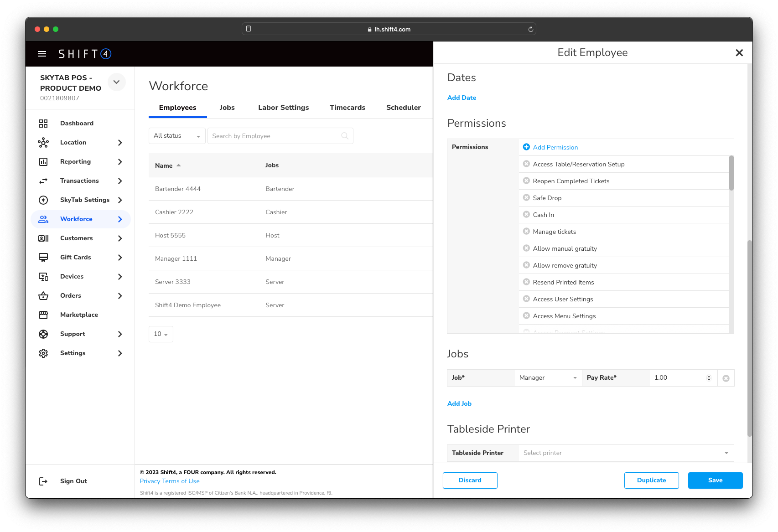Click the Dashboard grid icon

[x=43, y=124]
